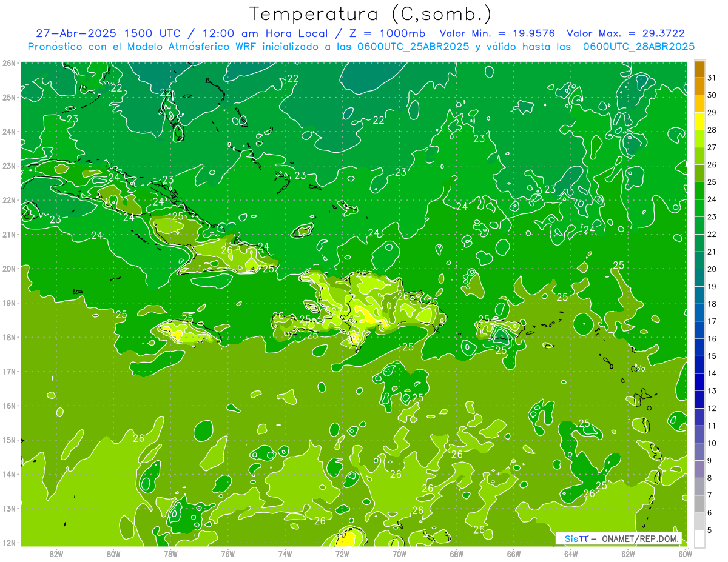Click the valid-until time '0600UTC_28ABR2025'

(639, 47)
